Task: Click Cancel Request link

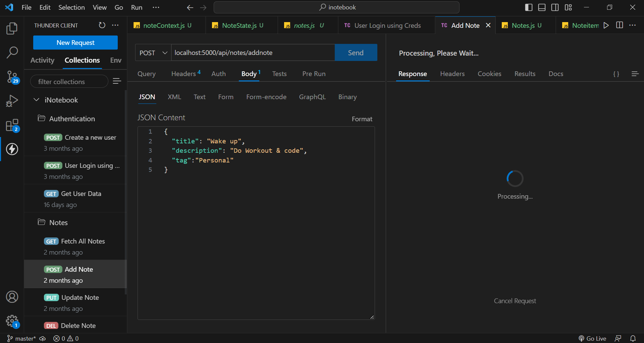Action: pos(515,301)
